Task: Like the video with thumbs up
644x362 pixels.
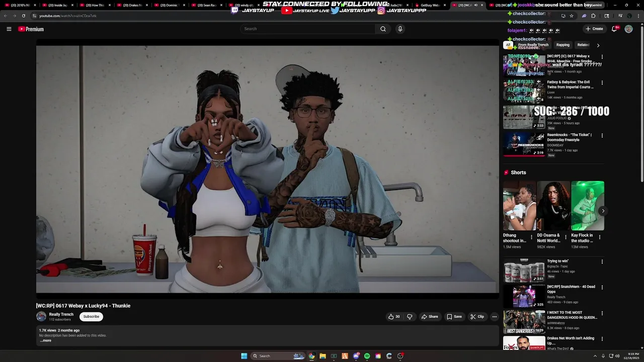Action: click(x=394, y=317)
